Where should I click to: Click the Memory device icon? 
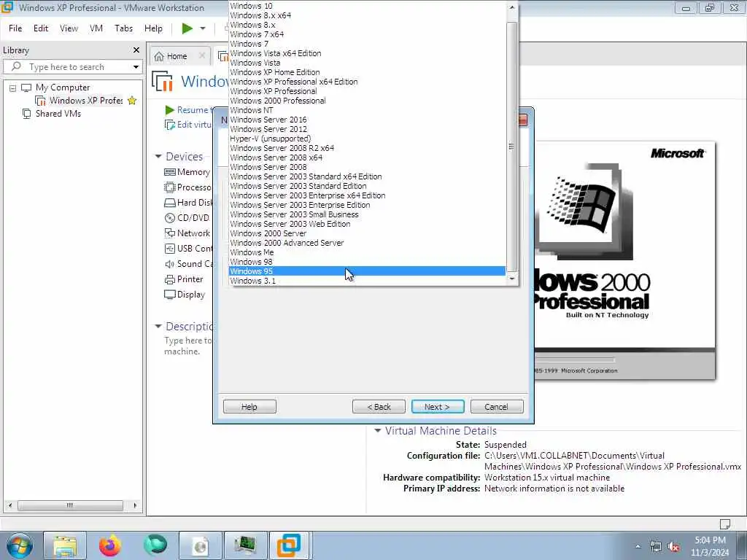pos(169,172)
